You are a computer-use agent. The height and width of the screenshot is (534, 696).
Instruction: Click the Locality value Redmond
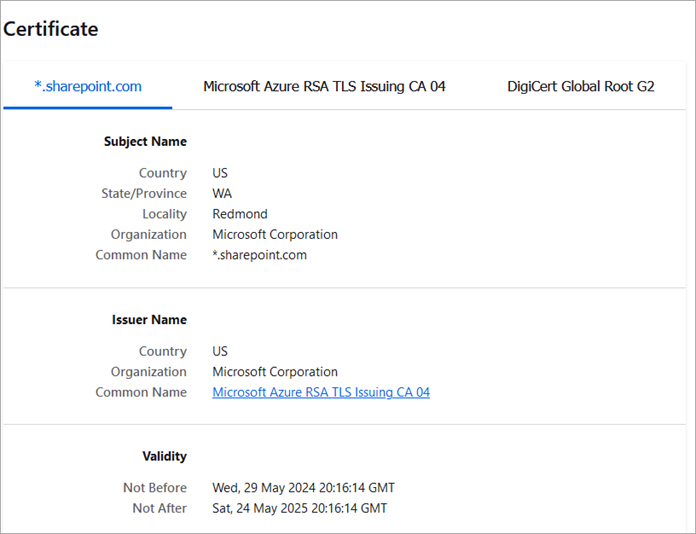240,214
